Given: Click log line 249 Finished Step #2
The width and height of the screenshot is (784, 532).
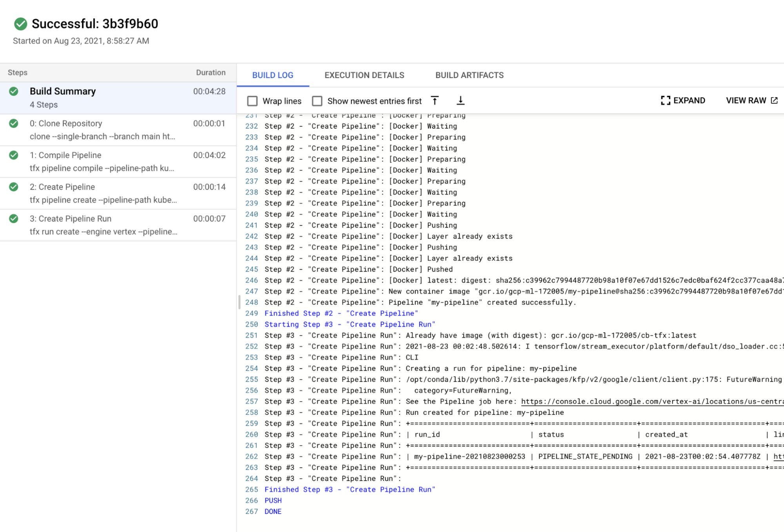Looking at the screenshot, I should click(341, 313).
